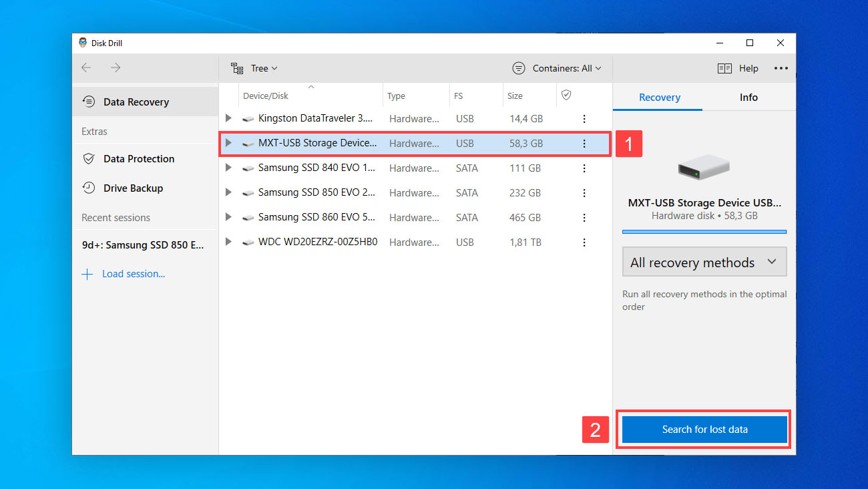Viewport: 868px width, 489px height.
Task: Select Samsung SSD 860 EVO 5... disk name
Action: coord(316,217)
